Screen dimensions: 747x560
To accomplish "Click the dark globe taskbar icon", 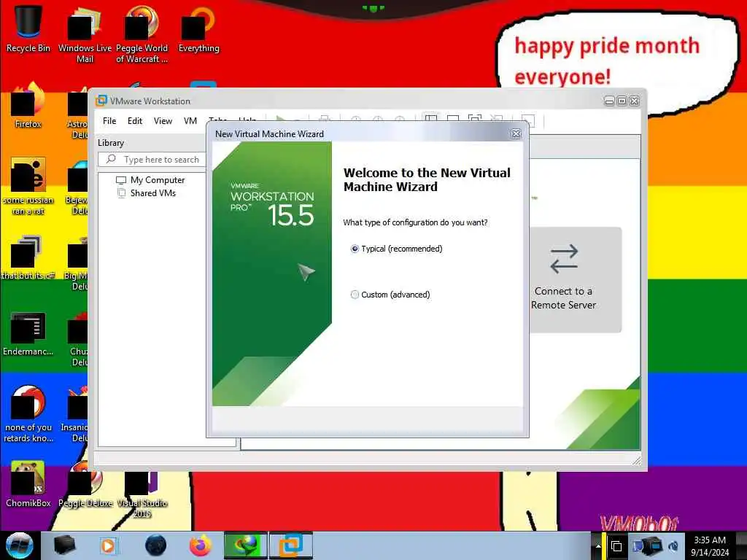I will [x=156, y=545].
